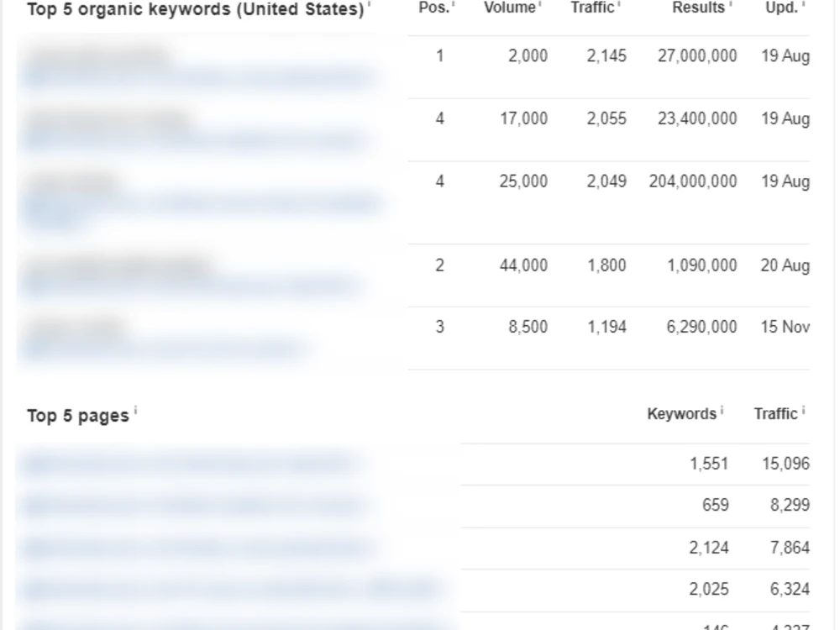Click the volume value 17,000
The image size is (840, 630).
click(523, 118)
